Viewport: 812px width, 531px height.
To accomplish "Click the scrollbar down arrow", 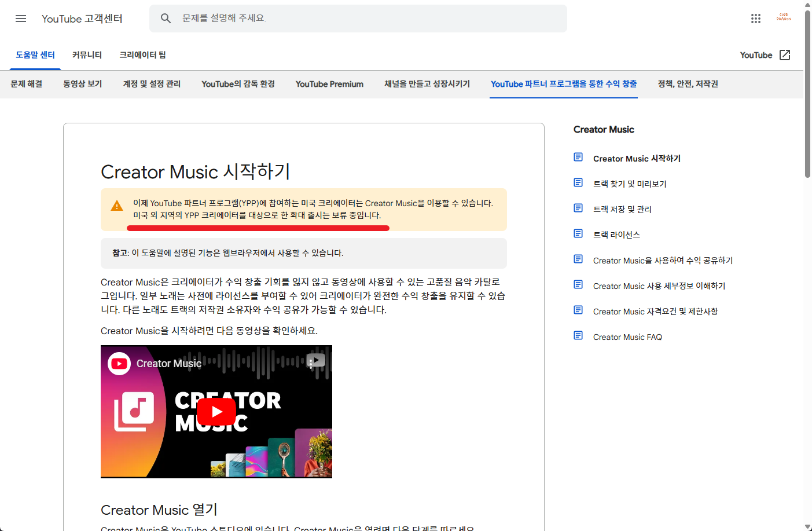I will coord(807,526).
